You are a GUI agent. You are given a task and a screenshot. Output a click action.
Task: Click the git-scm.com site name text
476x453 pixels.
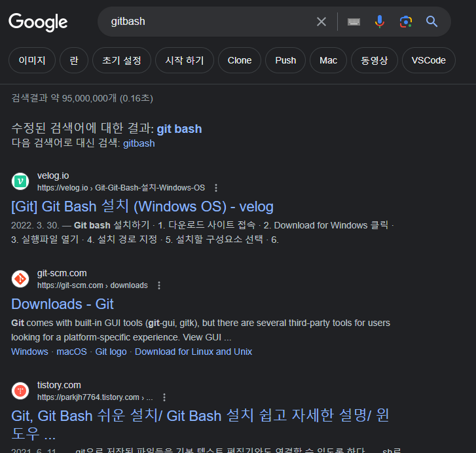point(62,273)
